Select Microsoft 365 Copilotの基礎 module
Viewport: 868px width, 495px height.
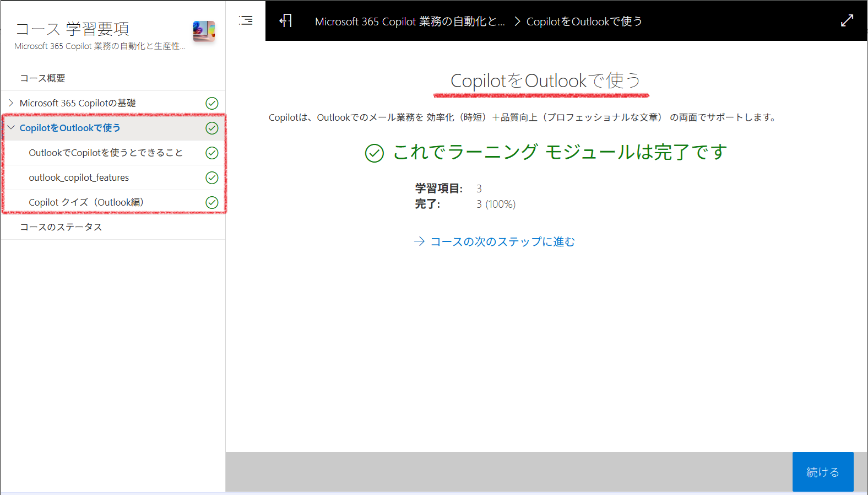(x=78, y=103)
